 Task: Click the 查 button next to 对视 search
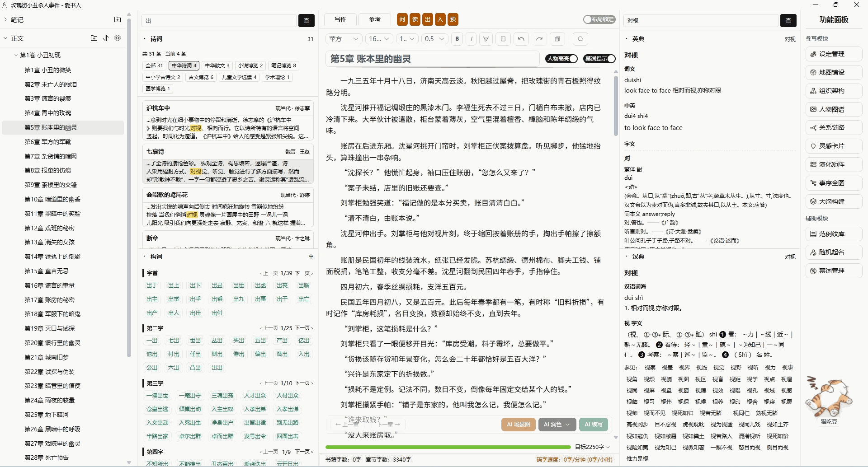tap(788, 20)
